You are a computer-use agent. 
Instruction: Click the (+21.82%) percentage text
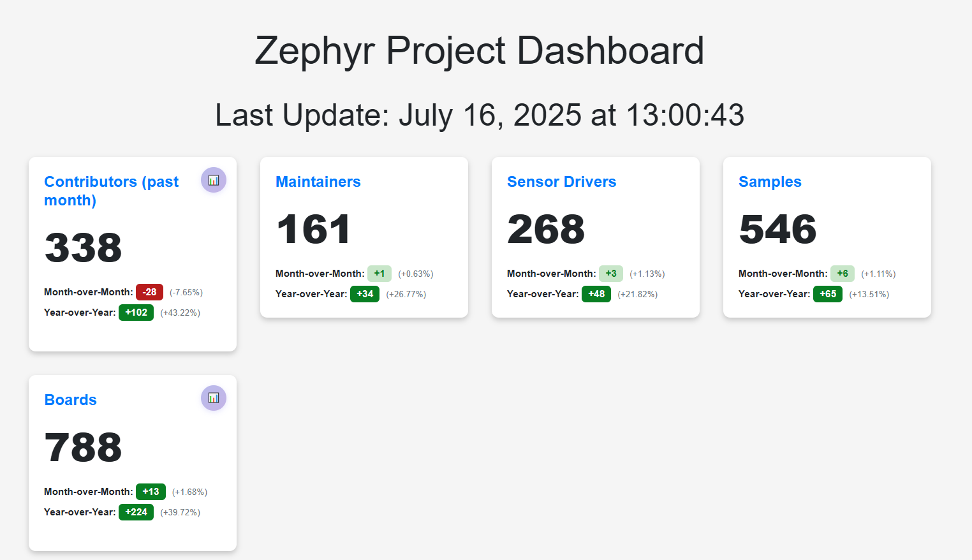[x=638, y=295]
